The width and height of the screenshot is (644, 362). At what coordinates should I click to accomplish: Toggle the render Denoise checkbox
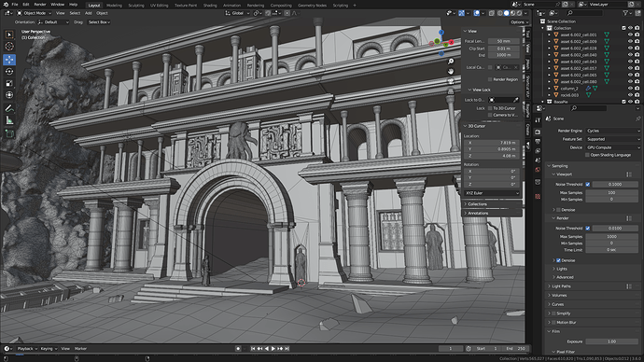558,260
